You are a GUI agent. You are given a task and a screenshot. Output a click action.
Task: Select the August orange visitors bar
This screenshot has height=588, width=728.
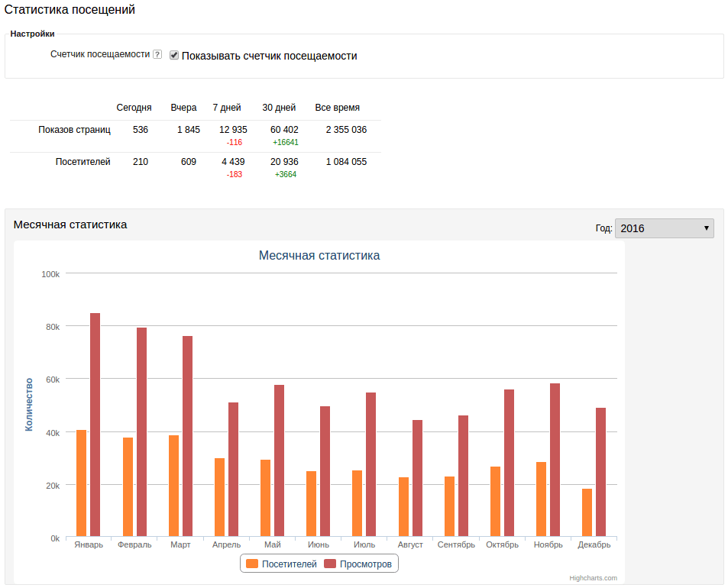coord(403,506)
